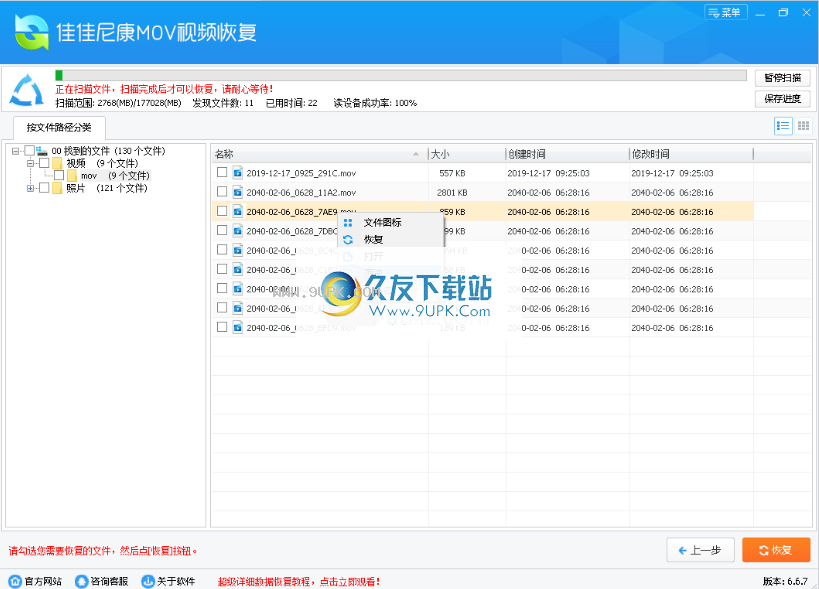819x589 pixels.
Task: Check the box for 2019-12-17_0925_291C.mov
Action: (x=222, y=172)
